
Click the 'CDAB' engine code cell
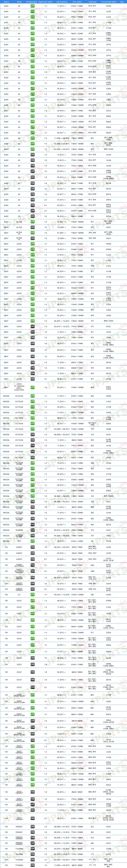(x=108, y=429)
